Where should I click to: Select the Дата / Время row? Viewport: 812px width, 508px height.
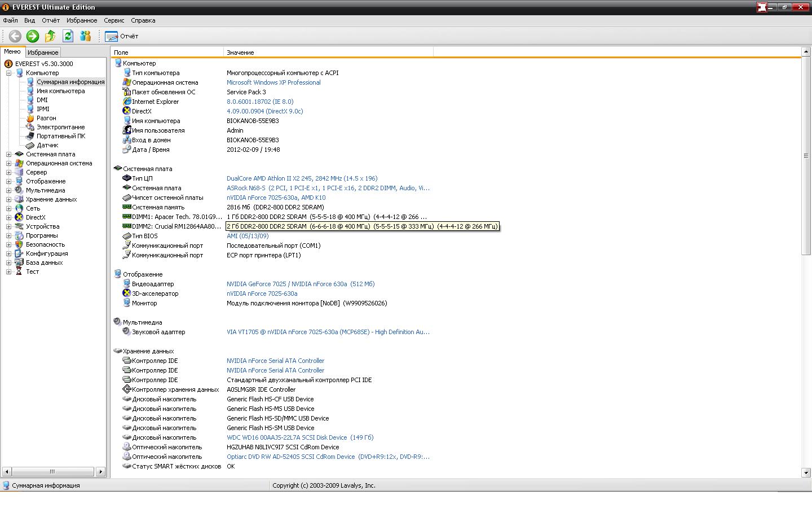pyautogui.click(x=456, y=150)
